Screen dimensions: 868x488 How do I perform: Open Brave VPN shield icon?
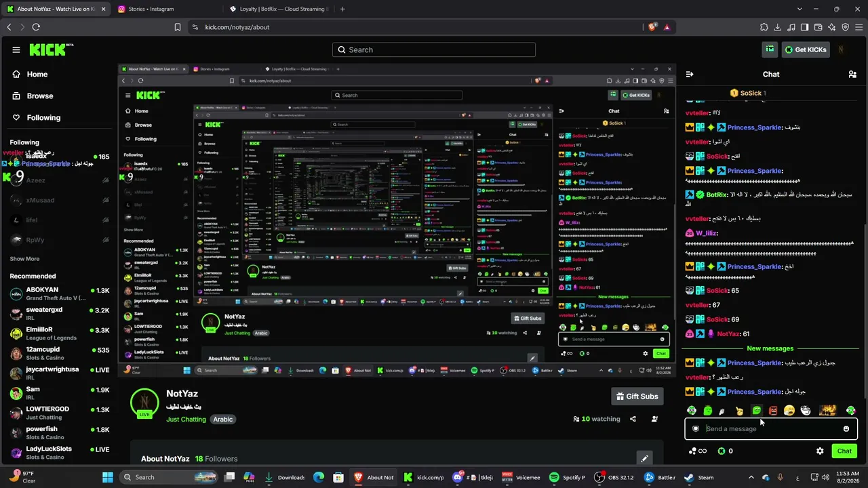pyautogui.click(x=846, y=27)
